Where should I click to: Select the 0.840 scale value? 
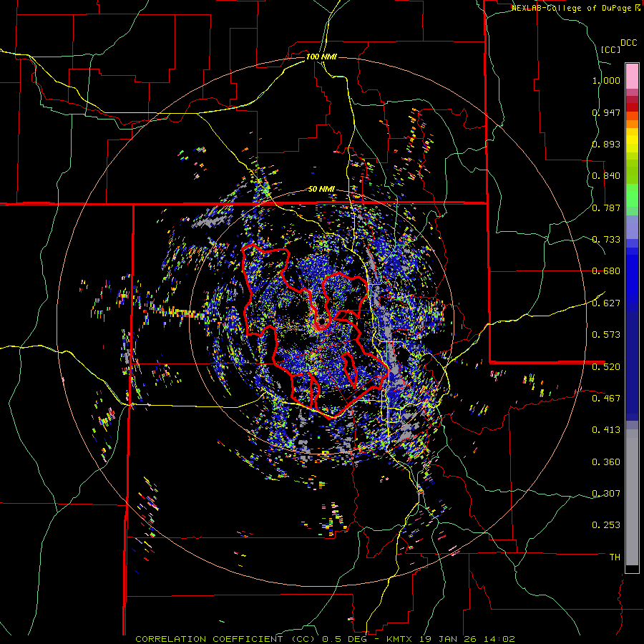click(606, 176)
